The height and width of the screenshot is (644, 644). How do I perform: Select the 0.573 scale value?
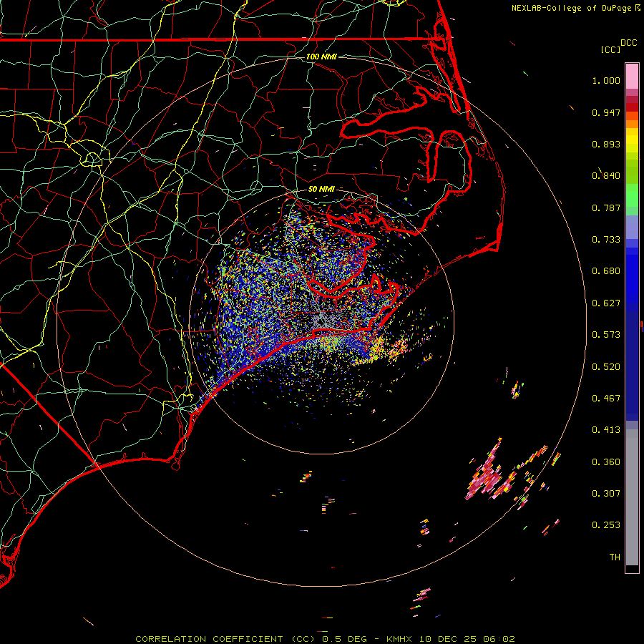606,335
